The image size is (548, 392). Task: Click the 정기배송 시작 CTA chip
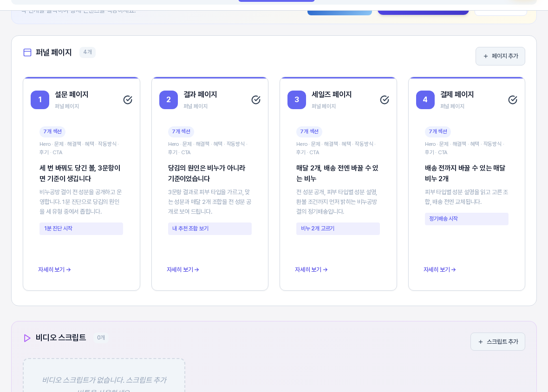(467, 219)
